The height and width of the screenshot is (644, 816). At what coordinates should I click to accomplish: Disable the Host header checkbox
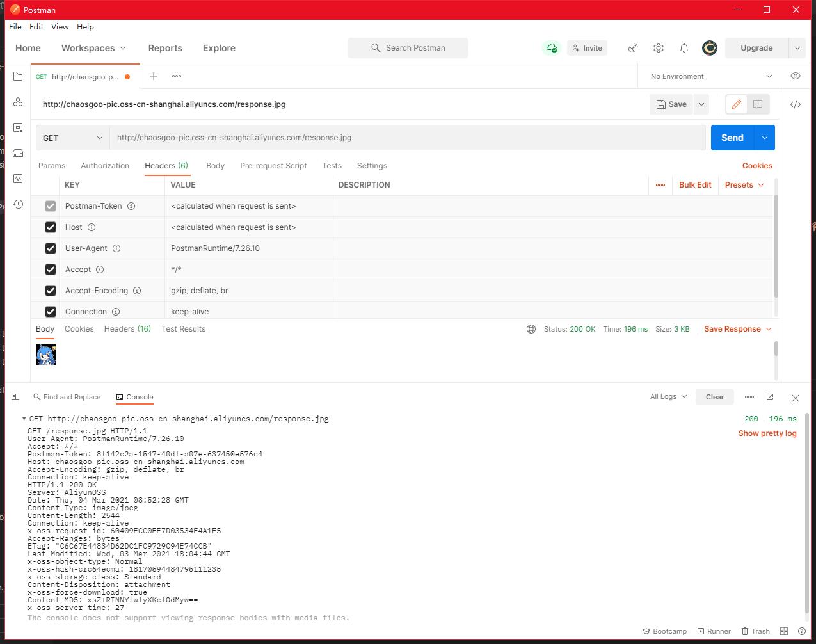(51, 227)
